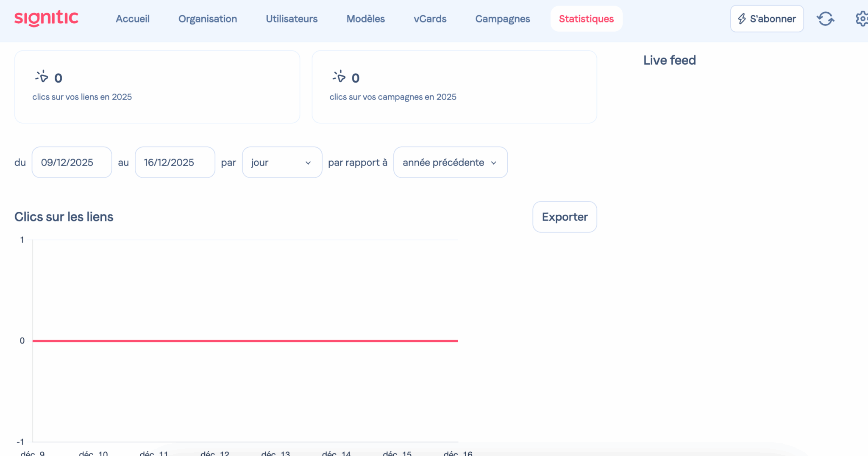
Task: Go to the Organisation tab
Action: pyautogui.click(x=208, y=19)
